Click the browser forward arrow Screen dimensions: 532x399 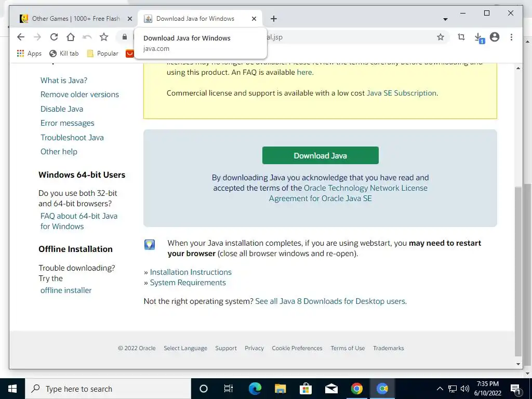tap(37, 37)
